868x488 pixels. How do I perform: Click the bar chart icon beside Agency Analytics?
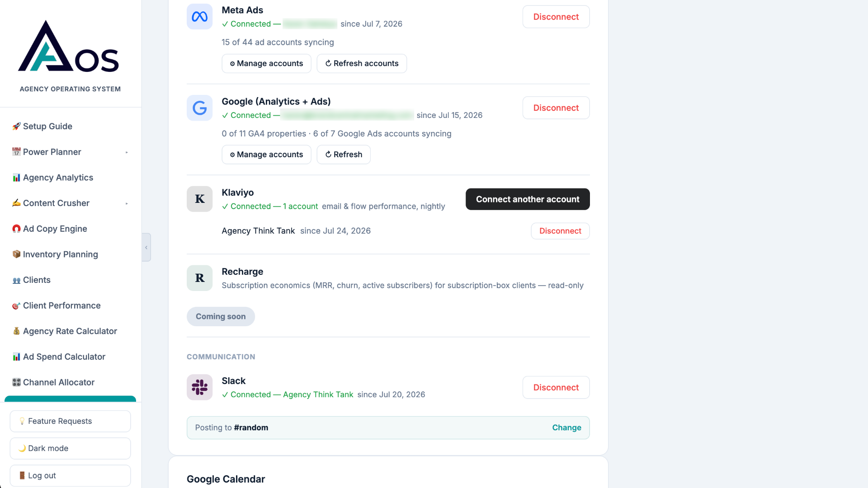(x=16, y=178)
